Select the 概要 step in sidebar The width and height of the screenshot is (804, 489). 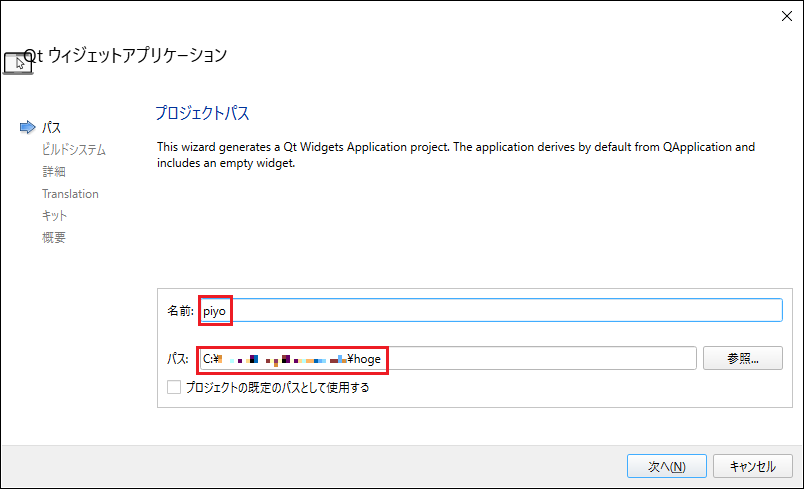coord(54,237)
